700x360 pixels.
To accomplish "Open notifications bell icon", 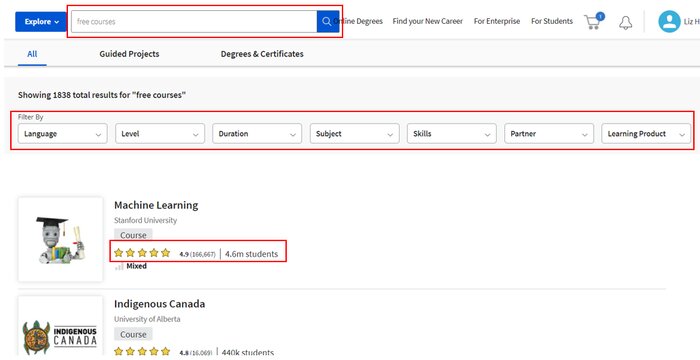I will pos(625,22).
